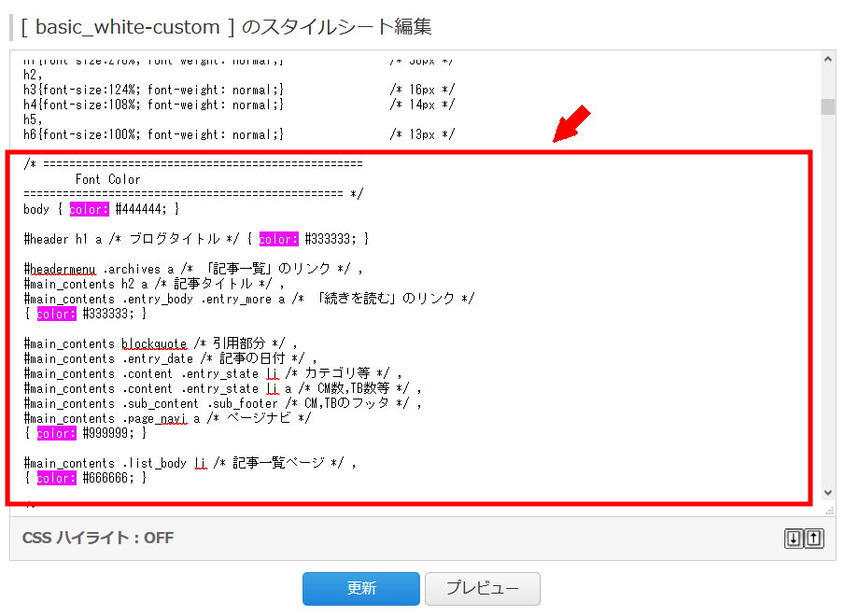Click the '.entry_state li a' CM数,TB数等 line

(223, 388)
